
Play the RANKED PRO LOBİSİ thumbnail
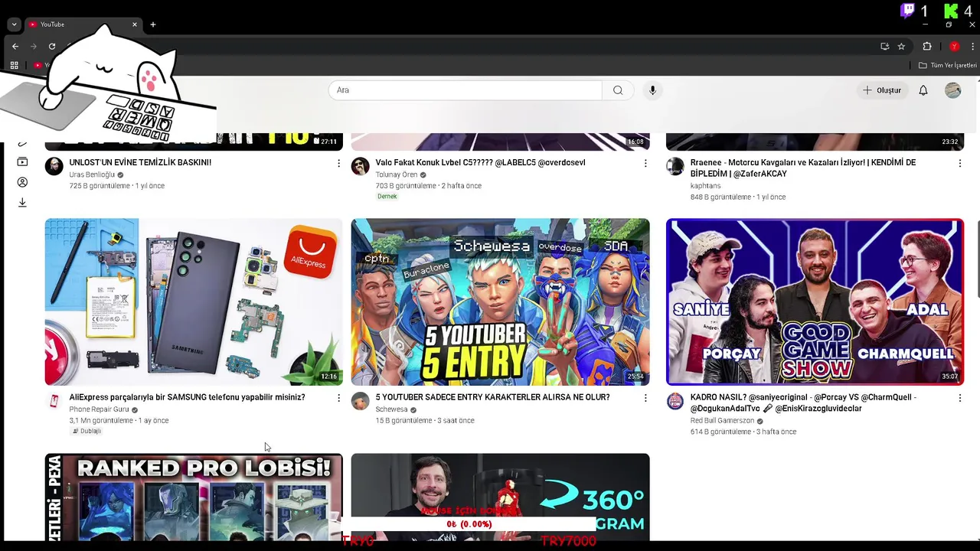(x=194, y=497)
